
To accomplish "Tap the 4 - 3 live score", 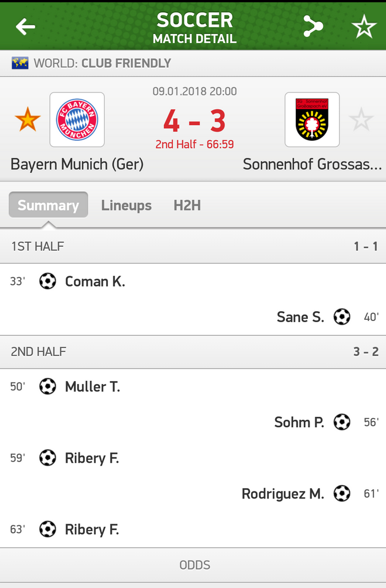I will click(194, 121).
